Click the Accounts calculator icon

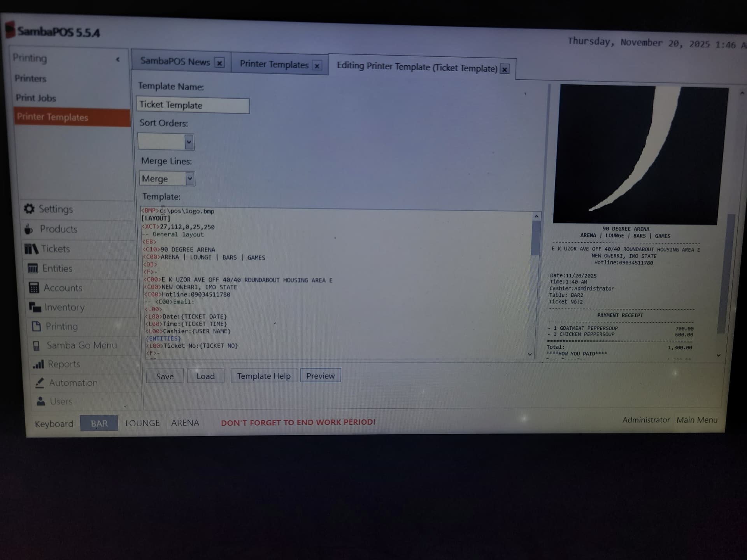point(34,288)
